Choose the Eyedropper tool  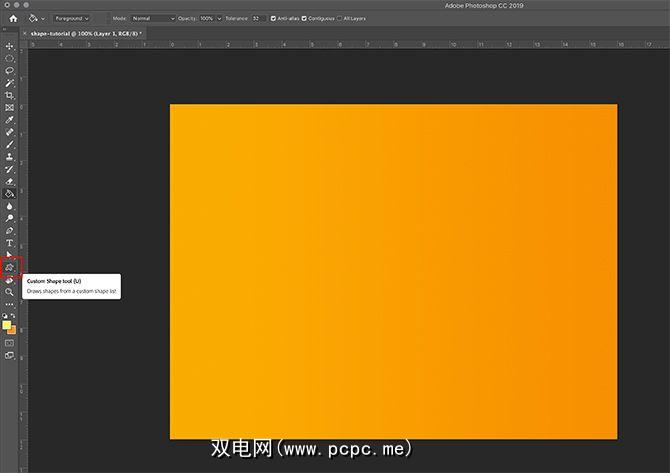point(10,120)
